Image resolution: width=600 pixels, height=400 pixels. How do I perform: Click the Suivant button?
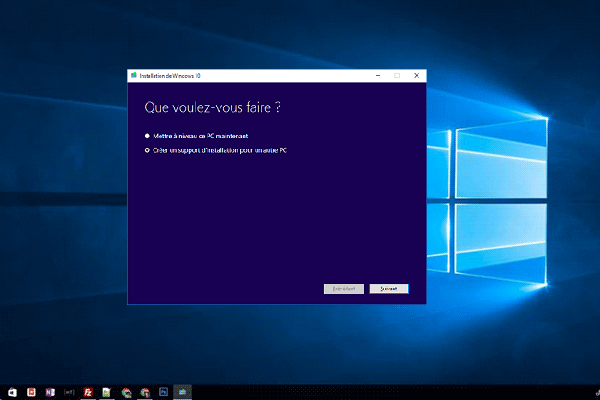coord(389,289)
